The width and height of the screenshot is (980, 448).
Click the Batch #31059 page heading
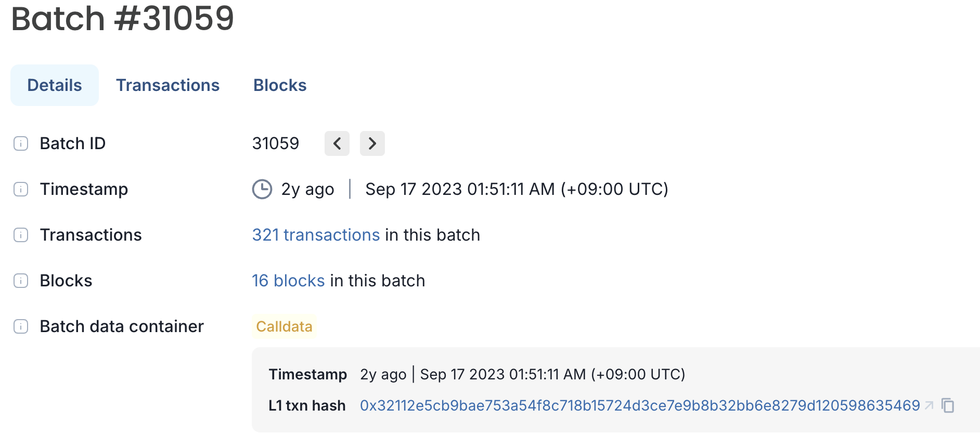pyautogui.click(x=123, y=19)
